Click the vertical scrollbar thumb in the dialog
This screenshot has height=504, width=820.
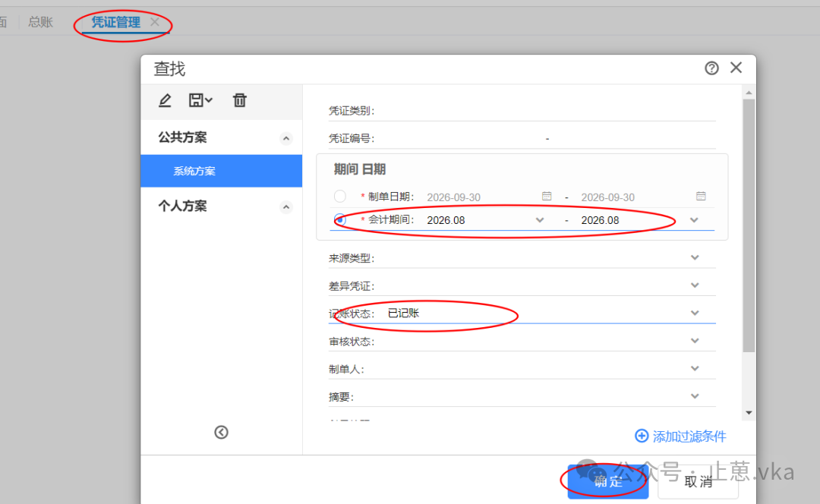point(749,226)
